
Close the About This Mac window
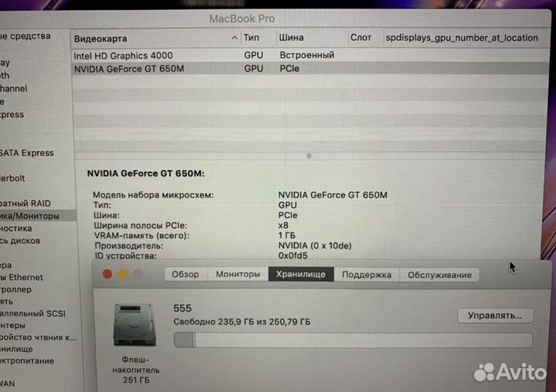click(x=107, y=274)
